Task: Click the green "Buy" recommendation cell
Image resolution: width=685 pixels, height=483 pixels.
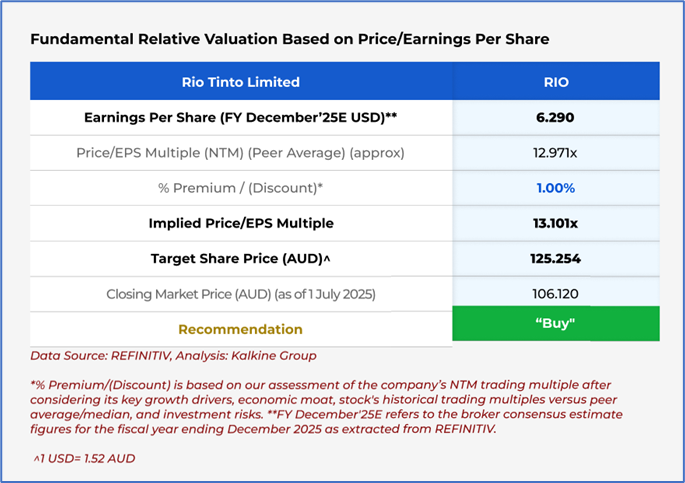Action: [555, 324]
